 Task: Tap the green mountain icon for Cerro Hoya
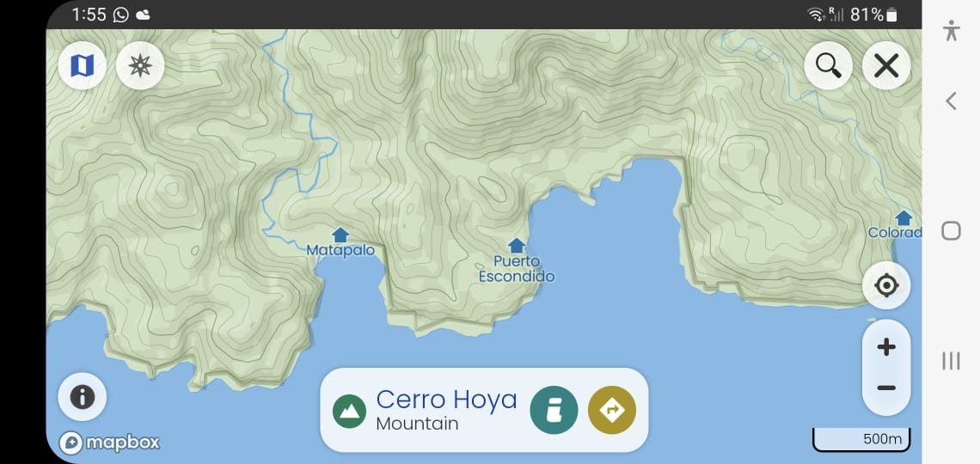point(349,411)
